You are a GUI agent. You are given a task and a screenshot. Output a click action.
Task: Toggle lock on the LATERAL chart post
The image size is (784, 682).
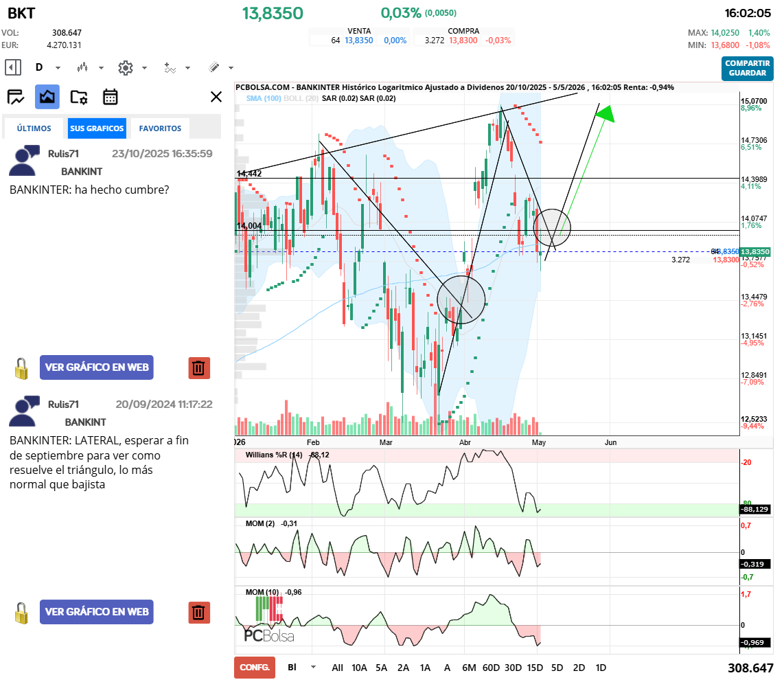pyautogui.click(x=21, y=613)
